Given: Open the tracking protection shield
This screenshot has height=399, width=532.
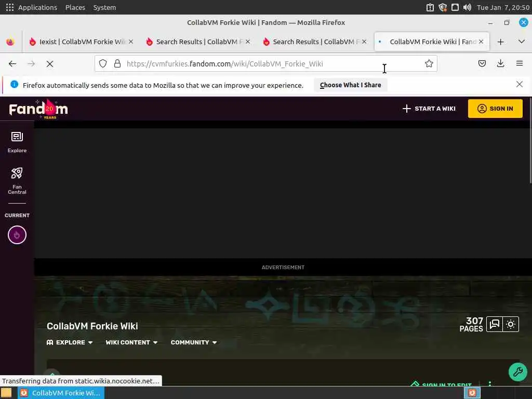Looking at the screenshot, I should point(103,63).
